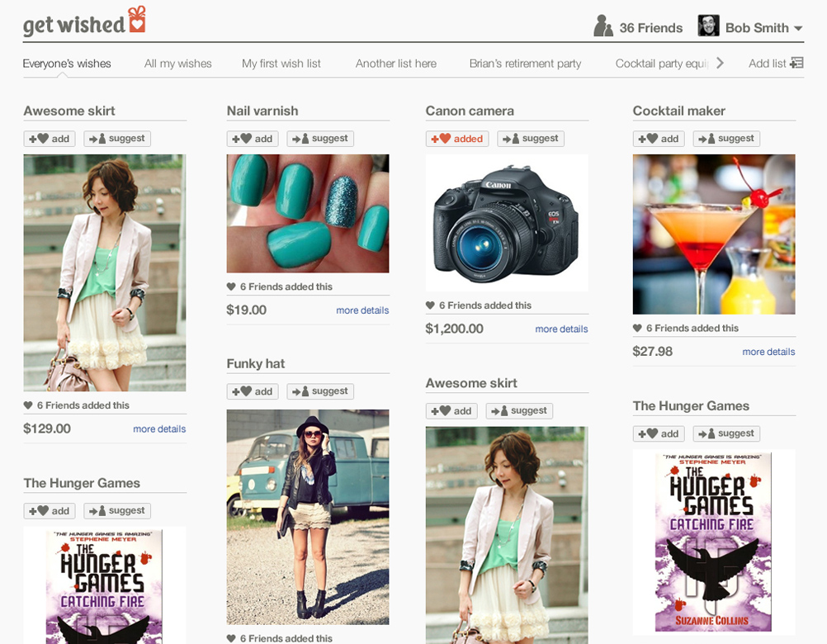Image resolution: width=827 pixels, height=644 pixels.
Task: Select My first wish list tab
Action: [281, 64]
